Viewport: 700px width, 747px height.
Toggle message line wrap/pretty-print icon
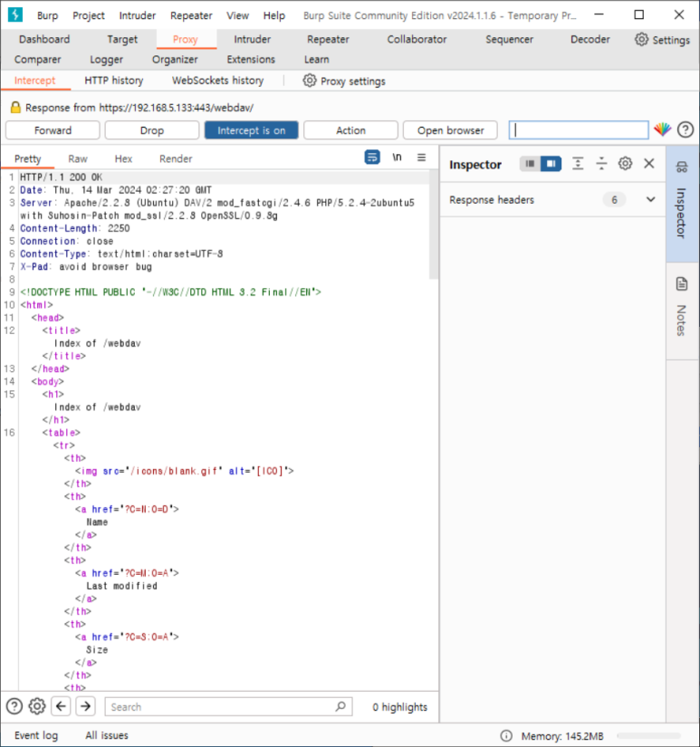point(372,157)
